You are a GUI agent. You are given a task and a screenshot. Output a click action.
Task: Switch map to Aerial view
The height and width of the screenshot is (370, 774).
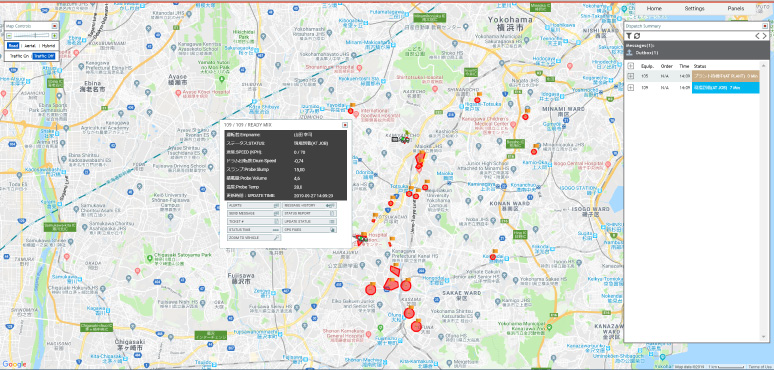point(30,46)
